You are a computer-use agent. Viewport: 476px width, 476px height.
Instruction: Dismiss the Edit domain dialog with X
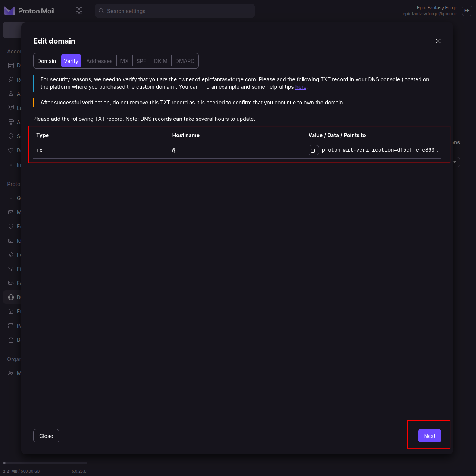[x=438, y=41]
